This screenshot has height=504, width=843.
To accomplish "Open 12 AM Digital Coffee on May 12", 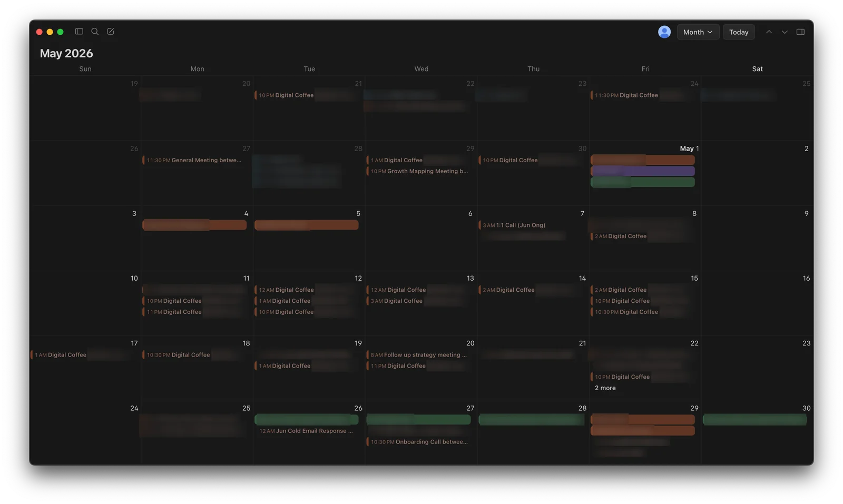I will coord(306,290).
